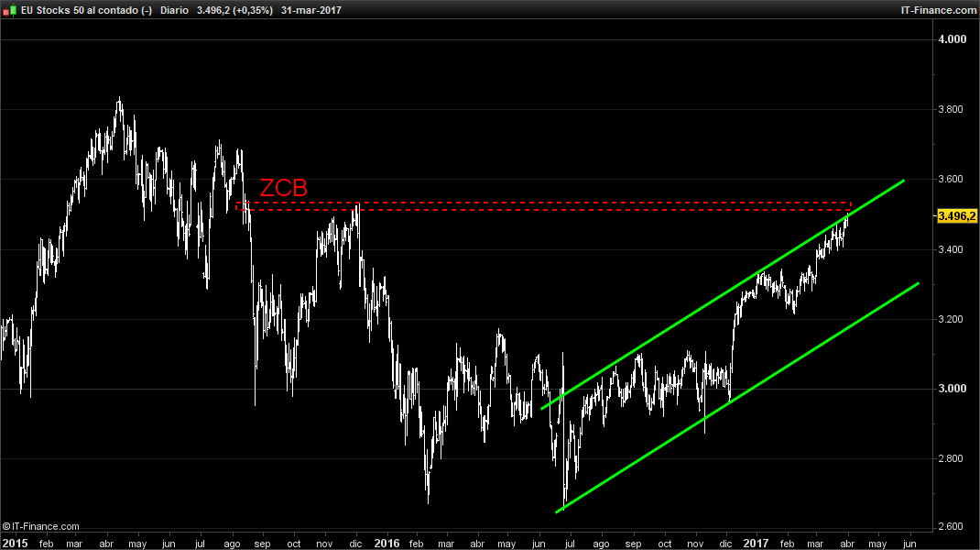Image resolution: width=980 pixels, height=550 pixels.
Task: Click the 31-mar-2017 date label
Action: point(311,11)
